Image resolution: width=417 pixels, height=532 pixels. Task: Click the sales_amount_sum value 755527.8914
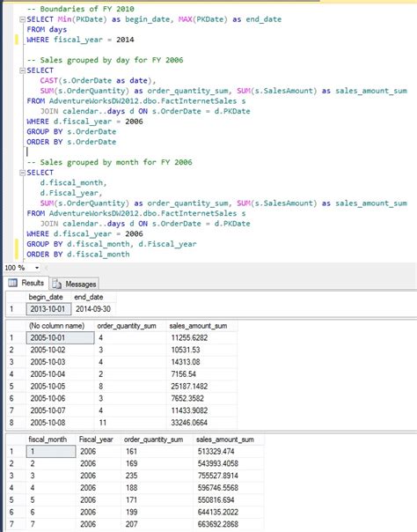click(x=218, y=476)
